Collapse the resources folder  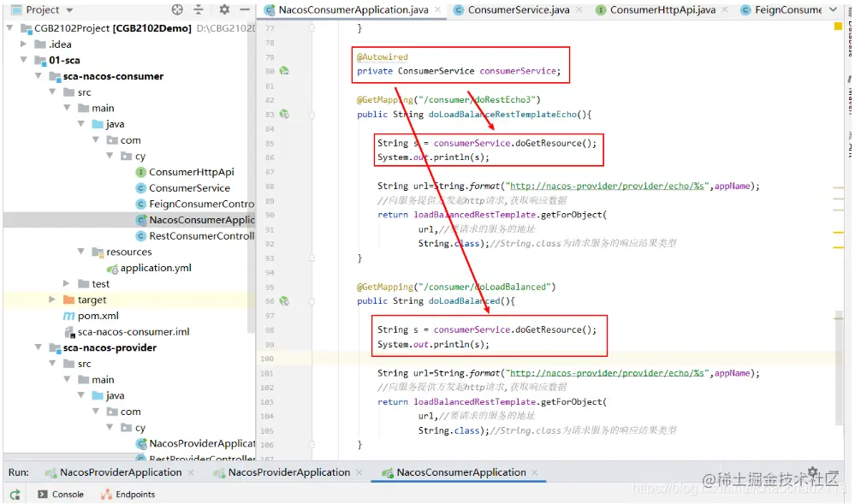(80, 252)
